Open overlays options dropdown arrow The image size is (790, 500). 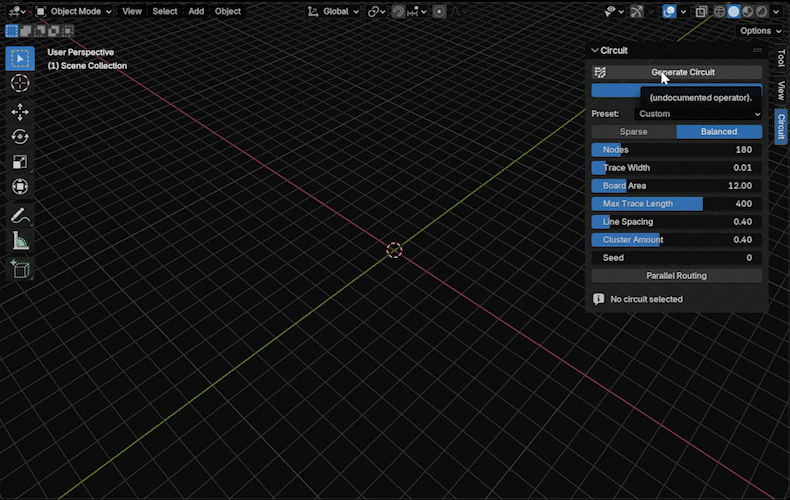click(x=683, y=11)
